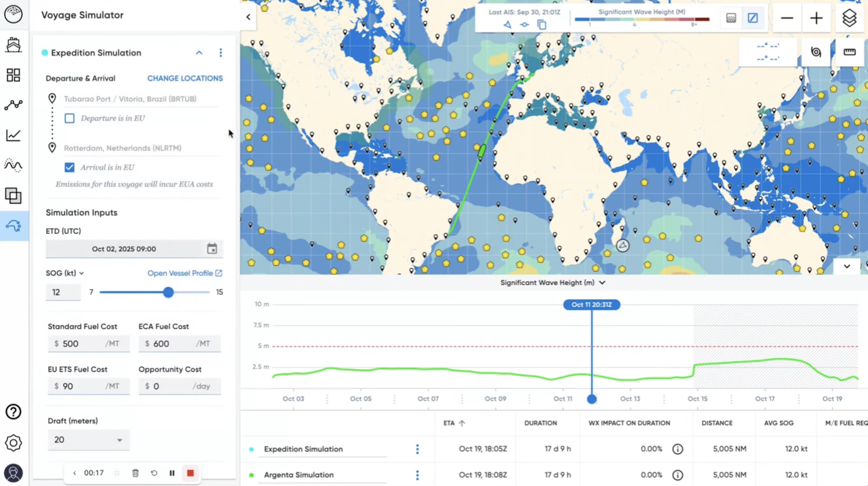Image resolution: width=868 pixels, height=486 pixels.
Task: Open the line chart analytics icon
Action: pos(14,135)
